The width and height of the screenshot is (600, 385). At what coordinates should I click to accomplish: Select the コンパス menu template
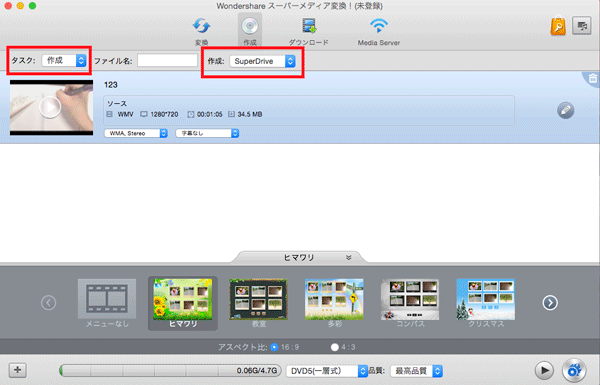(410, 303)
